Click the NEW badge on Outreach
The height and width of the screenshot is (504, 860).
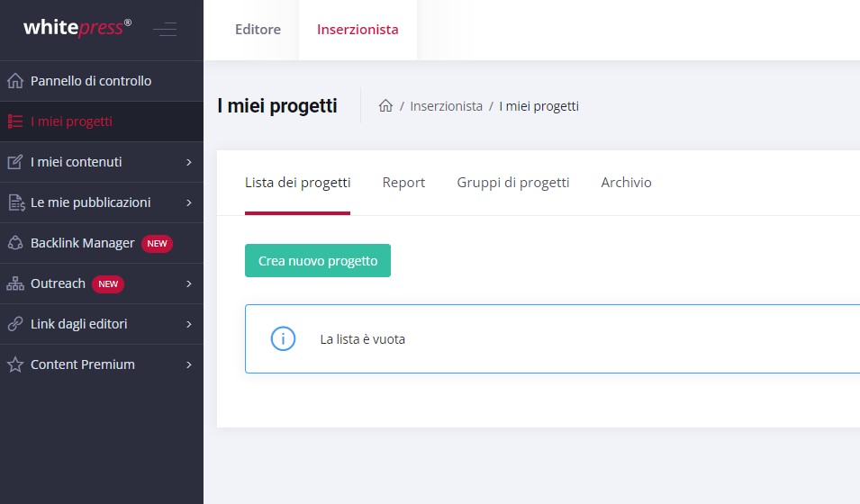click(108, 284)
